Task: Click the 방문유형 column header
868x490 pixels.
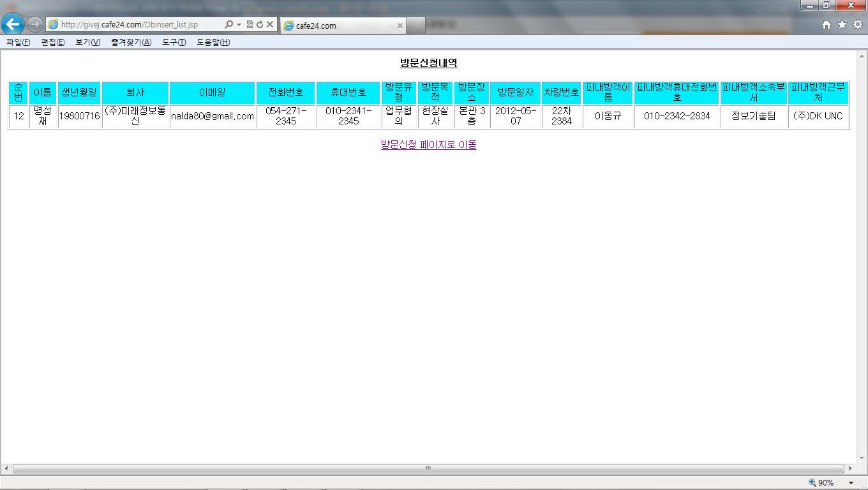Action: coord(400,93)
